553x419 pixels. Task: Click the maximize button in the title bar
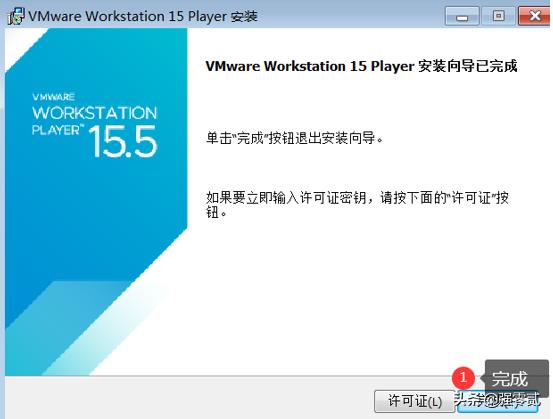point(498,16)
